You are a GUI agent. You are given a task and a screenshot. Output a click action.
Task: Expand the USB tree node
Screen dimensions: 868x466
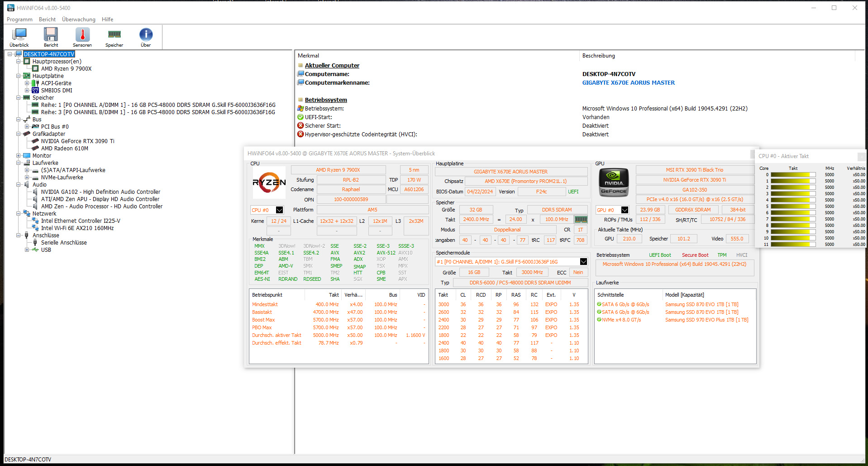click(27, 250)
